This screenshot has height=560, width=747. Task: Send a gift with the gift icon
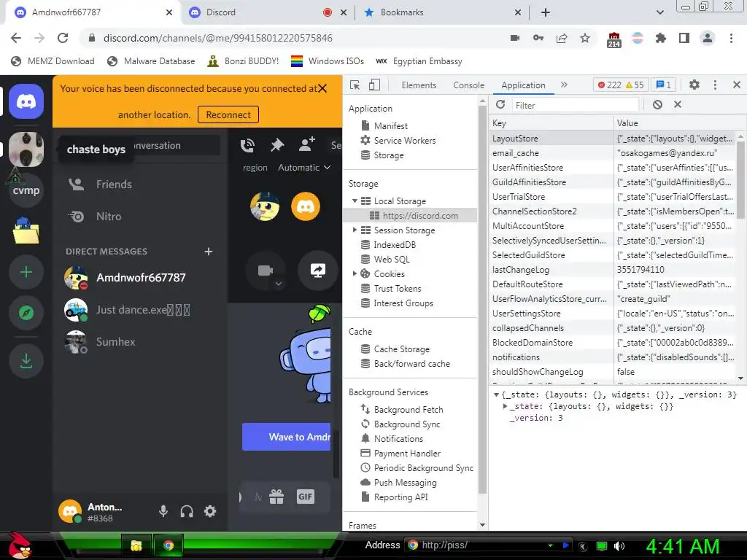(x=276, y=497)
